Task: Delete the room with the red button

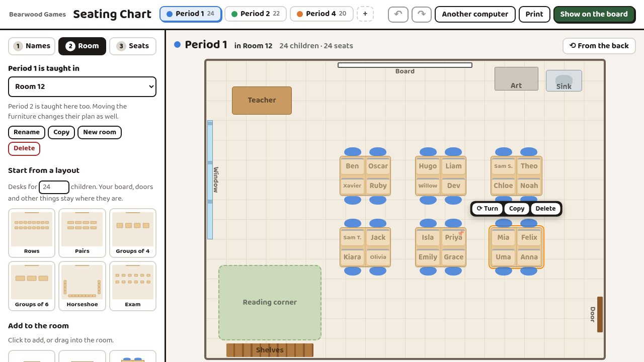Action: 24,148
